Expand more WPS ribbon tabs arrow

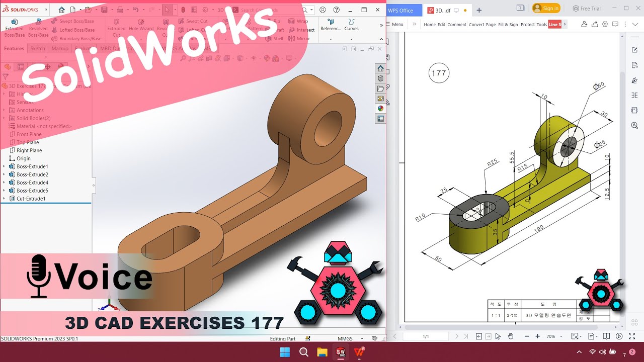[565, 24]
